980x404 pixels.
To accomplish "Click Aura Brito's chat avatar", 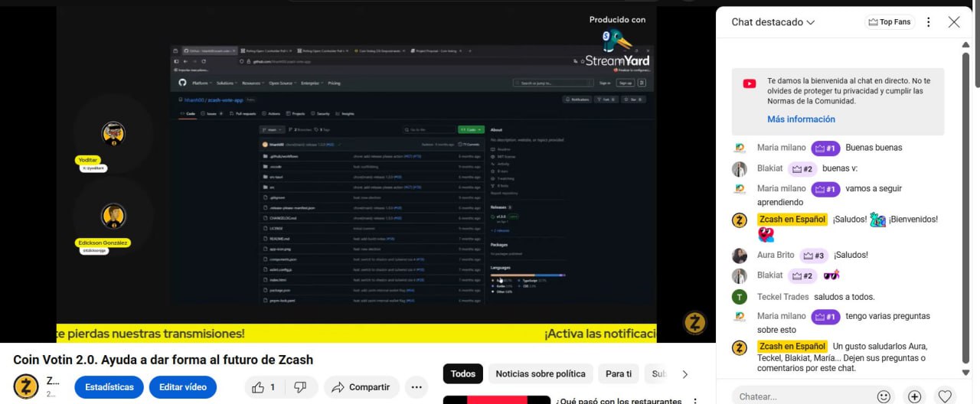I will tap(740, 256).
